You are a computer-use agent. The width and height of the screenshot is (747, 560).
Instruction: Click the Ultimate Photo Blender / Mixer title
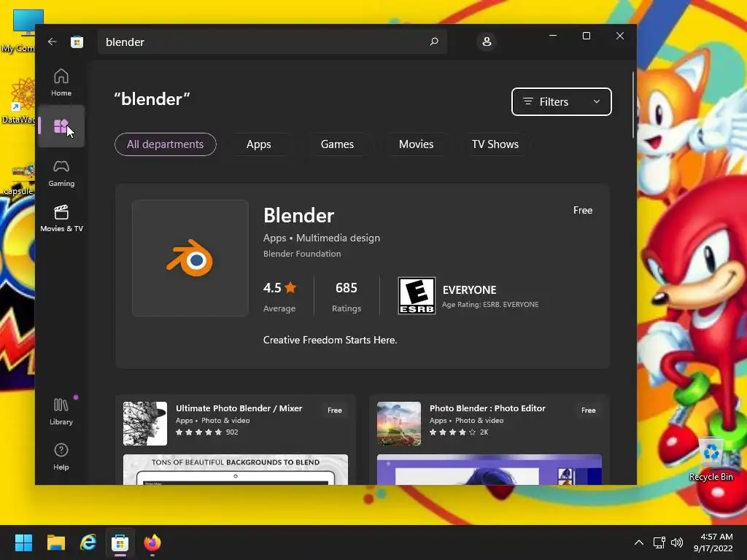coord(239,408)
